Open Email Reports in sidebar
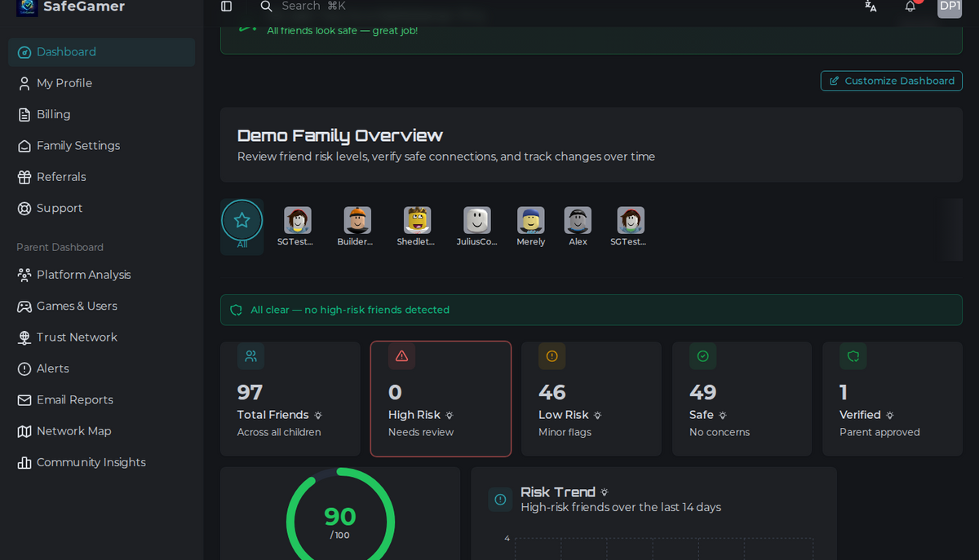The width and height of the screenshot is (979, 560). pyautogui.click(x=101, y=399)
